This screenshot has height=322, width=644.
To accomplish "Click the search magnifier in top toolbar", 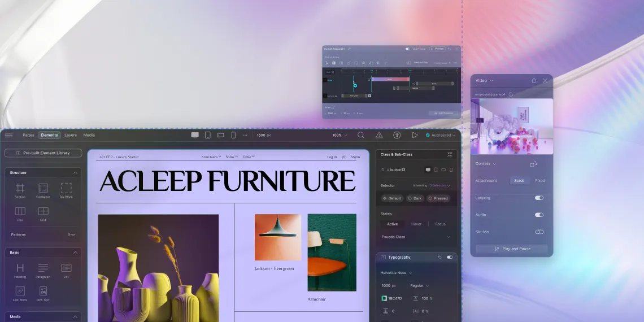I will click(x=361, y=135).
